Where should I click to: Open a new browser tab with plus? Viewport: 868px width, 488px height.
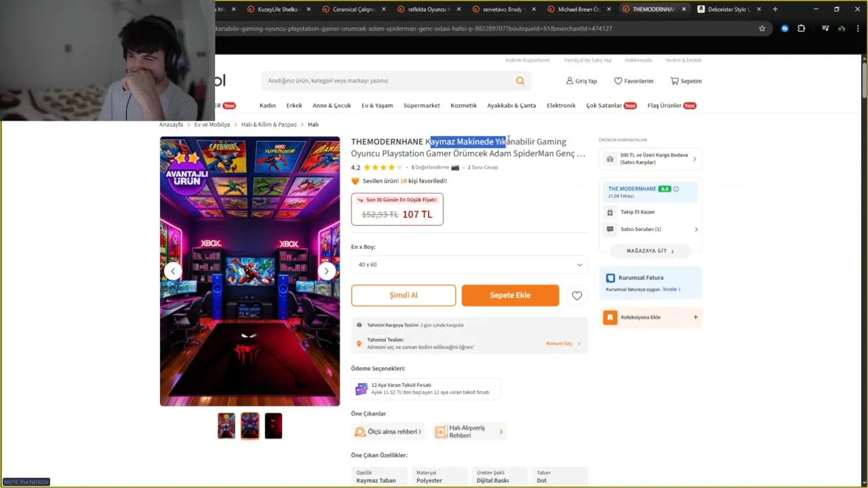[x=775, y=9]
